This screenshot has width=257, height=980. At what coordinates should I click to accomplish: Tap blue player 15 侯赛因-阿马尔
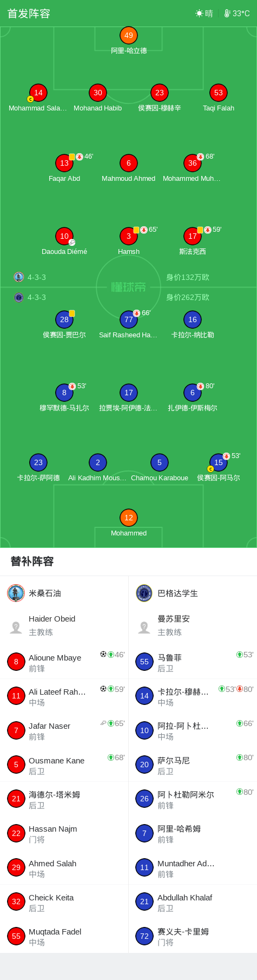pyautogui.click(x=219, y=462)
